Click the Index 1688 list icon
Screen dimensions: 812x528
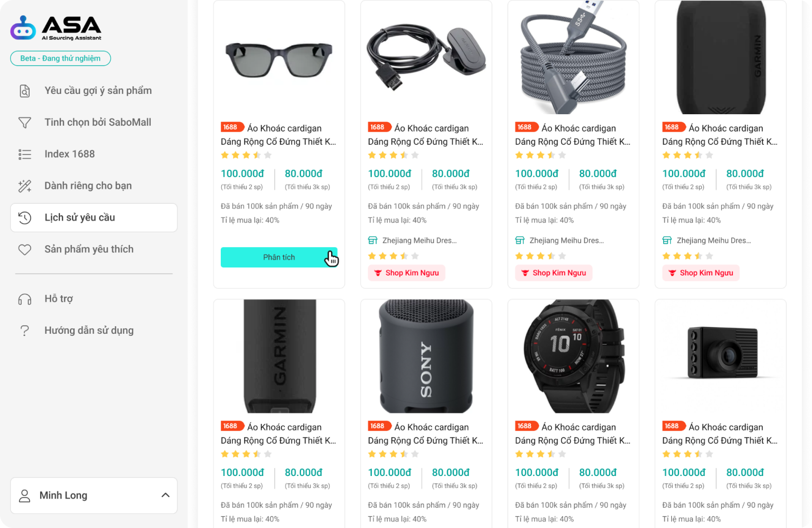25,154
